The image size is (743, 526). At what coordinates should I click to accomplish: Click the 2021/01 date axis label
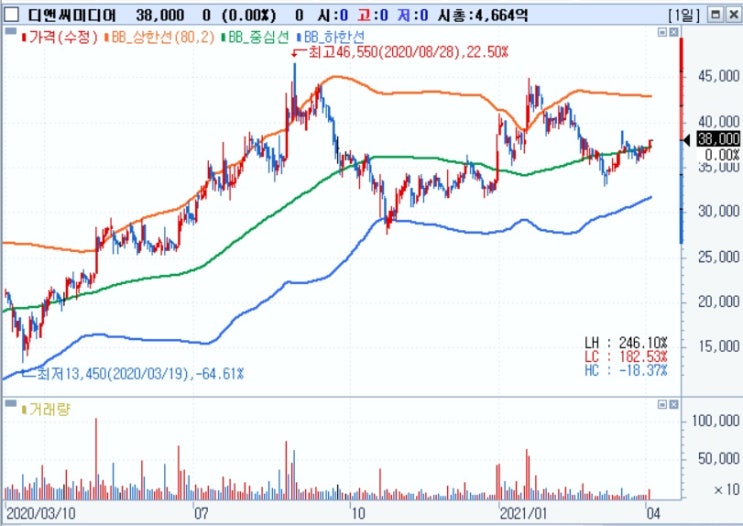pos(523,513)
